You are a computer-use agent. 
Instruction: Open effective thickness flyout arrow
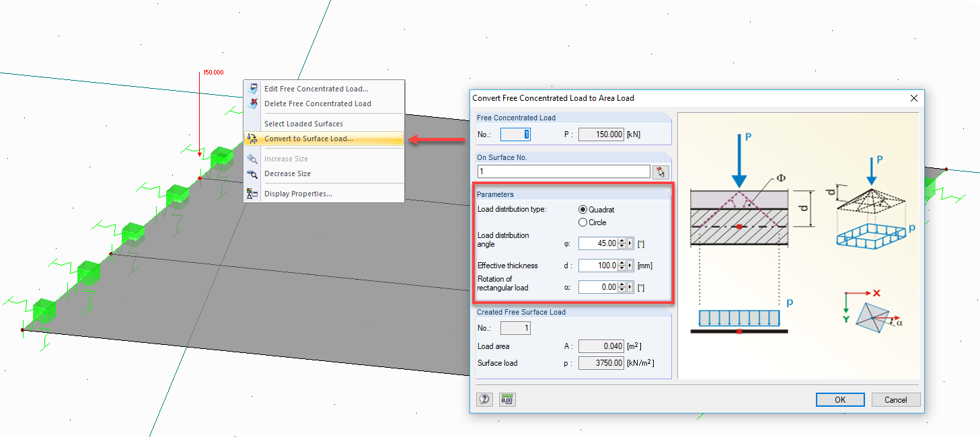point(630,266)
